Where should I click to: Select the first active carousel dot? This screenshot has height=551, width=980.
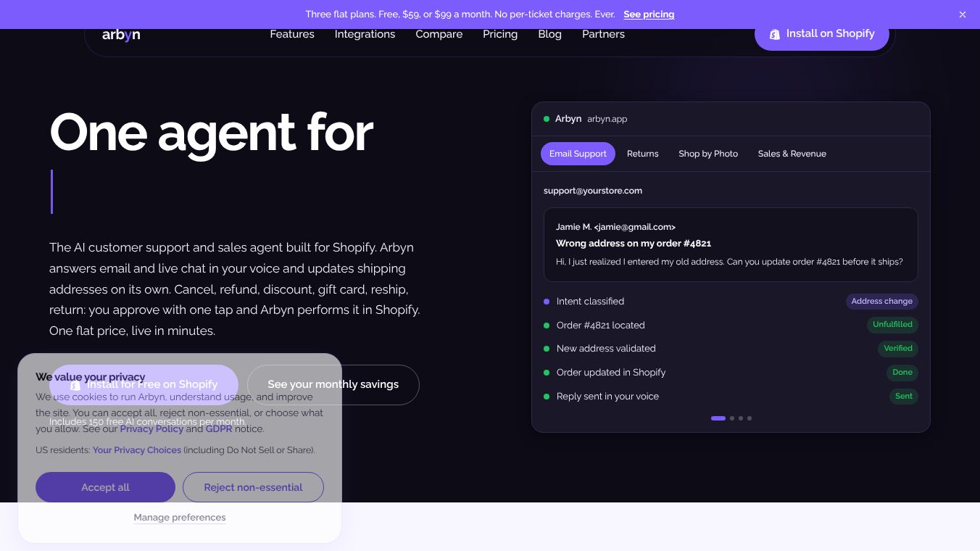[718, 418]
